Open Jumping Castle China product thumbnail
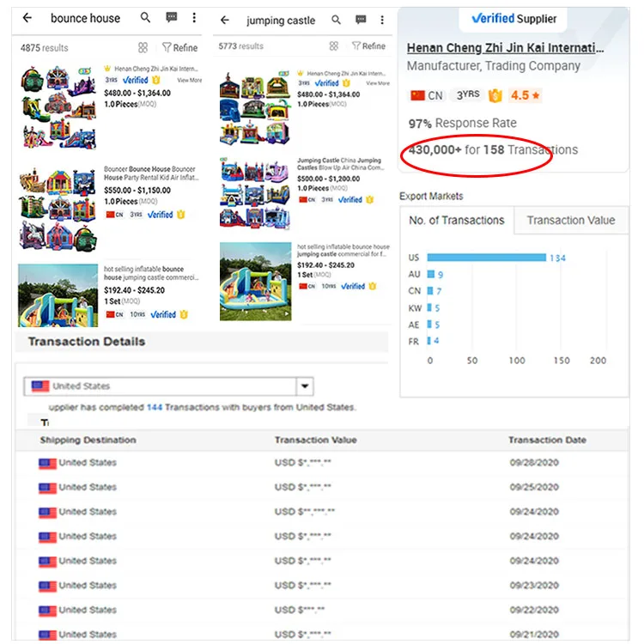Screen dimensions: 644x644 (x=256, y=193)
